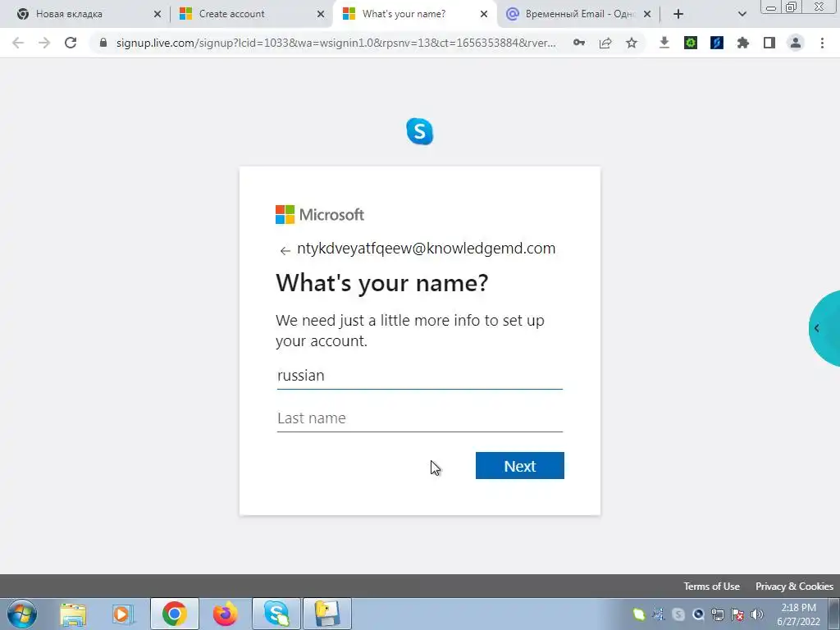
Task: Reload the current page
Action: (71, 43)
